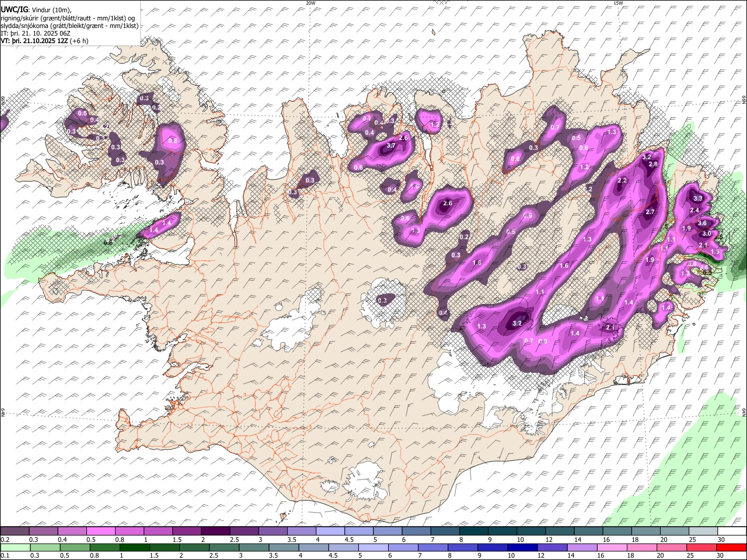Viewport: 747px width, 560px height.
Task: Click the '64N' latitude label on the right edge
Action: [x=744, y=412]
